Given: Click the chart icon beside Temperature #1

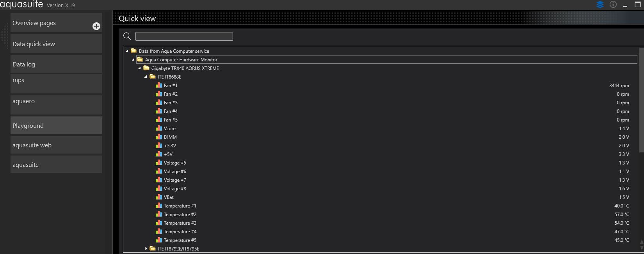Looking at the screenshot, I should pyautogui.click(x=159, y=206).
